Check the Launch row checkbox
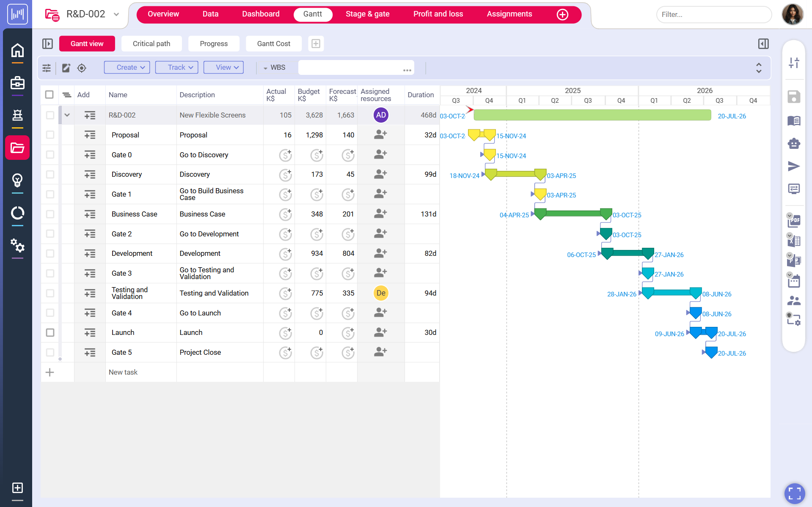Image resolution: width=812 pixels, height=507 pixels. 50,333
